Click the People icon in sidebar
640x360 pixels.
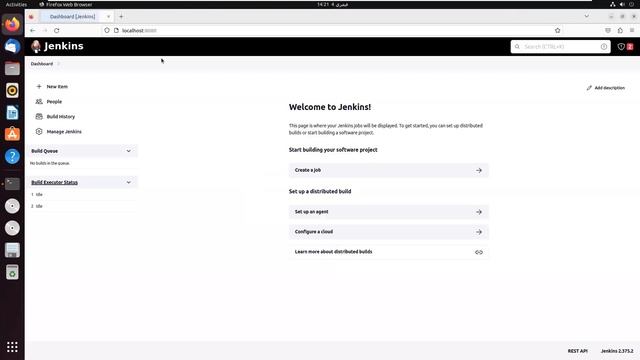[39, 102]
